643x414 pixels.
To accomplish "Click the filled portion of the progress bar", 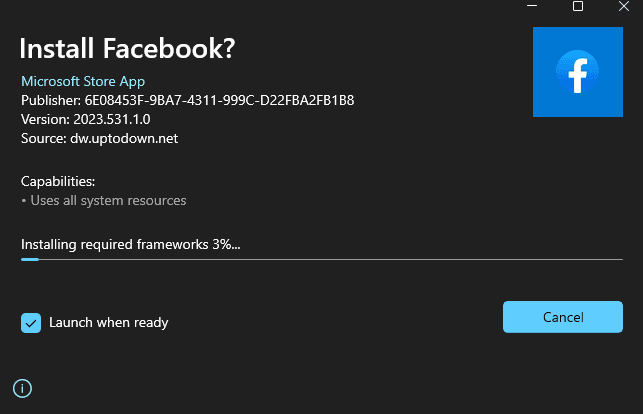I will point(30,259).
